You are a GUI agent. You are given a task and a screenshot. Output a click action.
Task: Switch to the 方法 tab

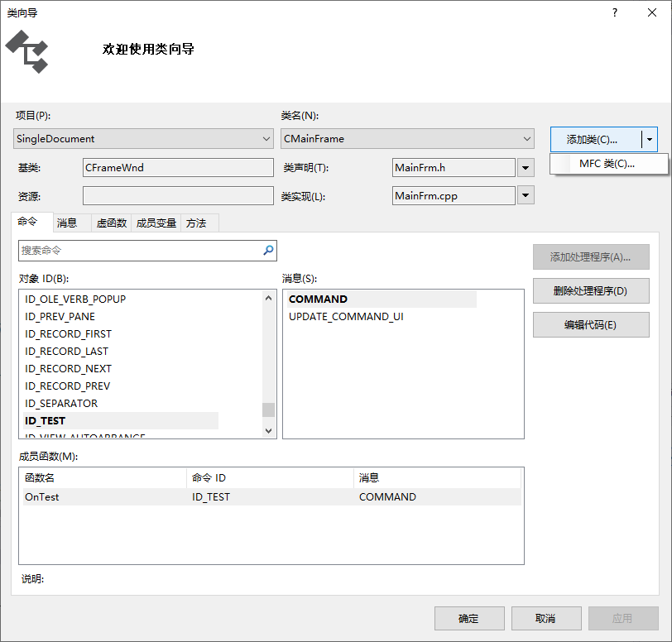tap(198, 222)
